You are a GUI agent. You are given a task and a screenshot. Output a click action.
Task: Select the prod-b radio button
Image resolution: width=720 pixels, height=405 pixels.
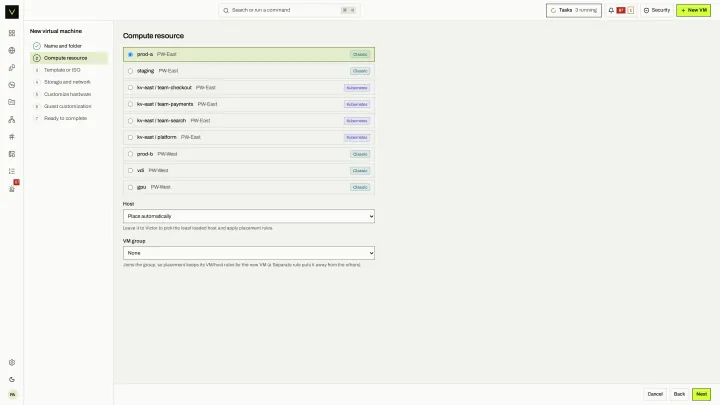130,154
